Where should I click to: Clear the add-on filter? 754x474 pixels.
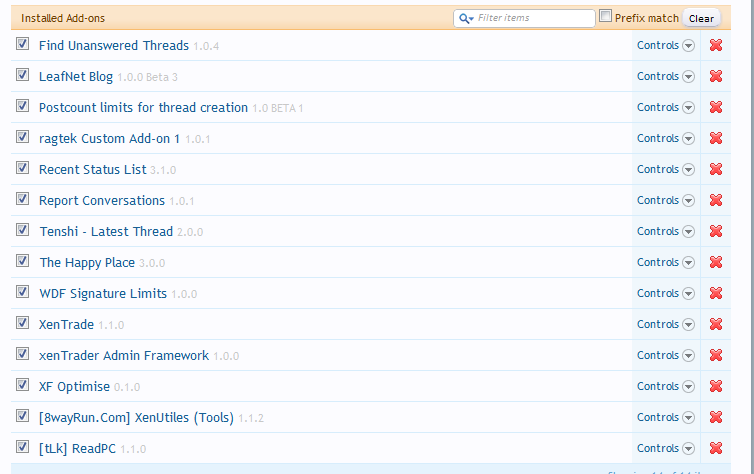[x=701, y=18]
